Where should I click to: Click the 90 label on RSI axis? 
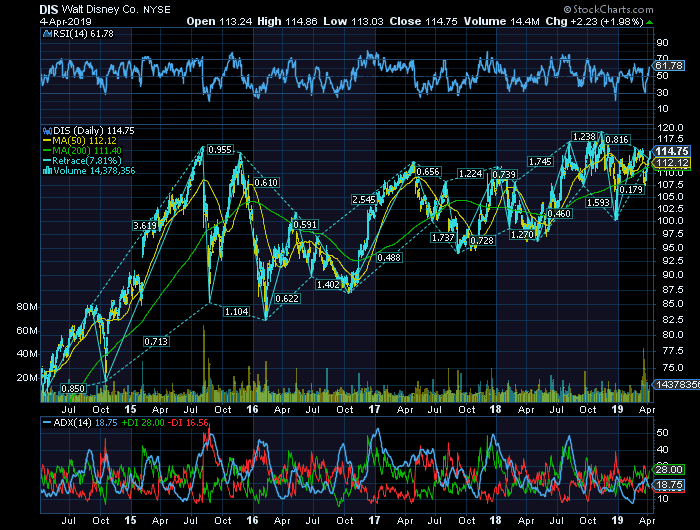(x=662, y=43)
